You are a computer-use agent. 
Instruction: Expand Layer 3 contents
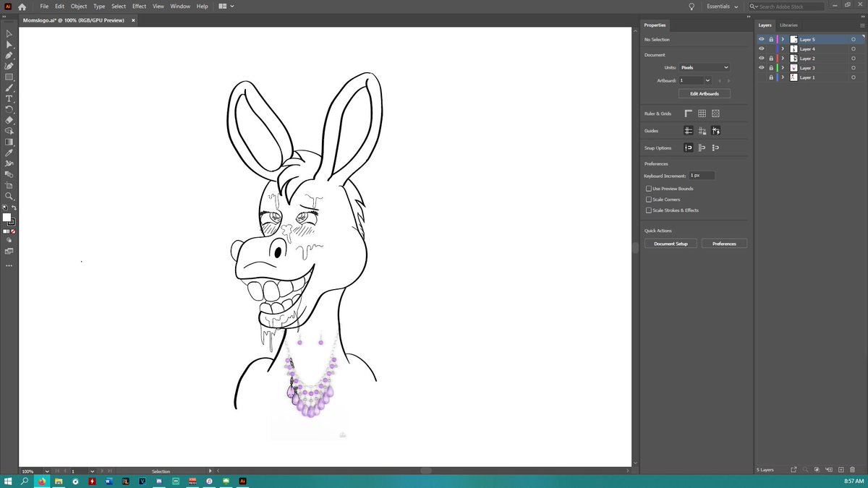783,68
